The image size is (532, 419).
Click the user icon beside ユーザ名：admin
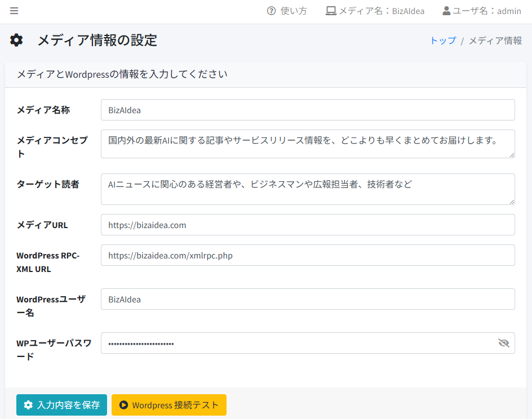[446, 10]
